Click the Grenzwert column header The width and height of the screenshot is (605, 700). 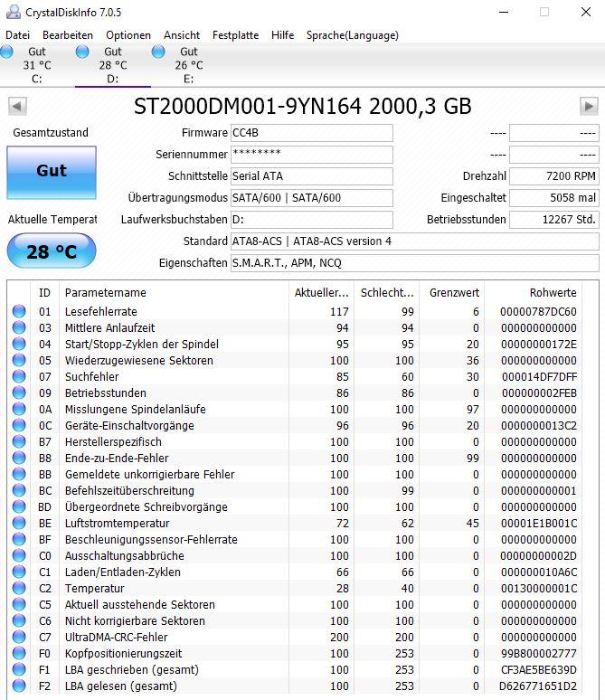click(452, 293)
